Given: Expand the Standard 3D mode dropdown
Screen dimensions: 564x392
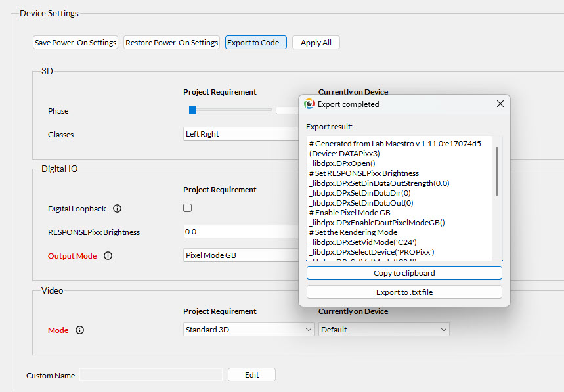Looking at the screenshot, I should (249, 330).
